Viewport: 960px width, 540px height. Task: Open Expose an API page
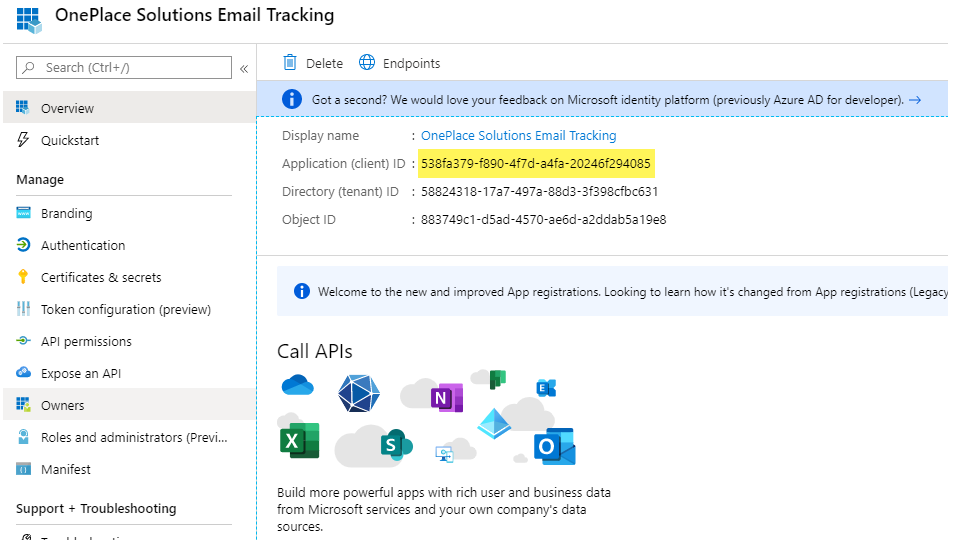click(81, 373)
